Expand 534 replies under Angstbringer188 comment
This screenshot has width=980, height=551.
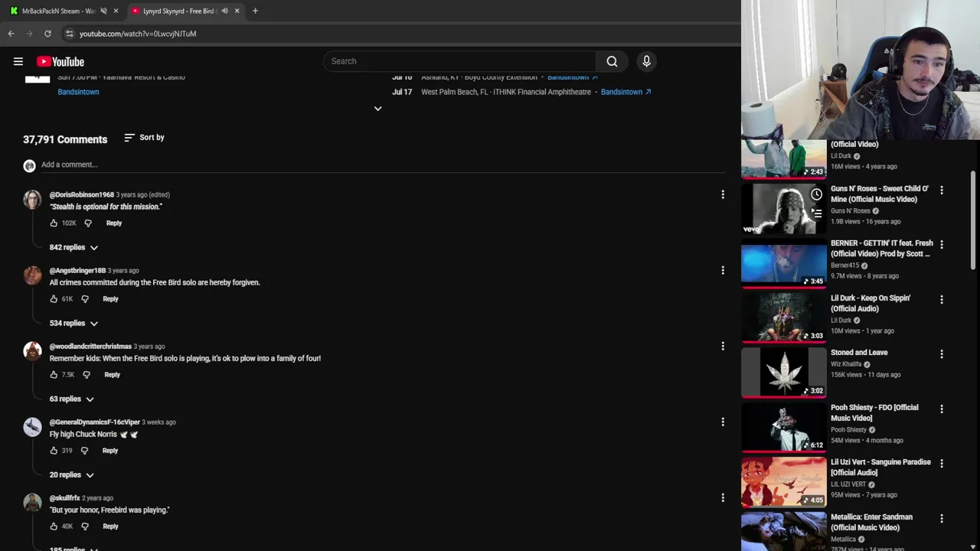pos(73,323)
